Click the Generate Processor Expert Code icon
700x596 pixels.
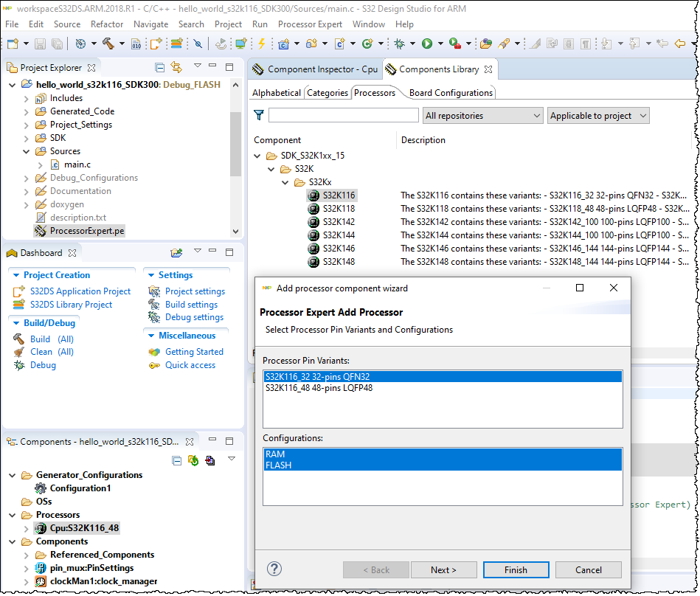193,460
